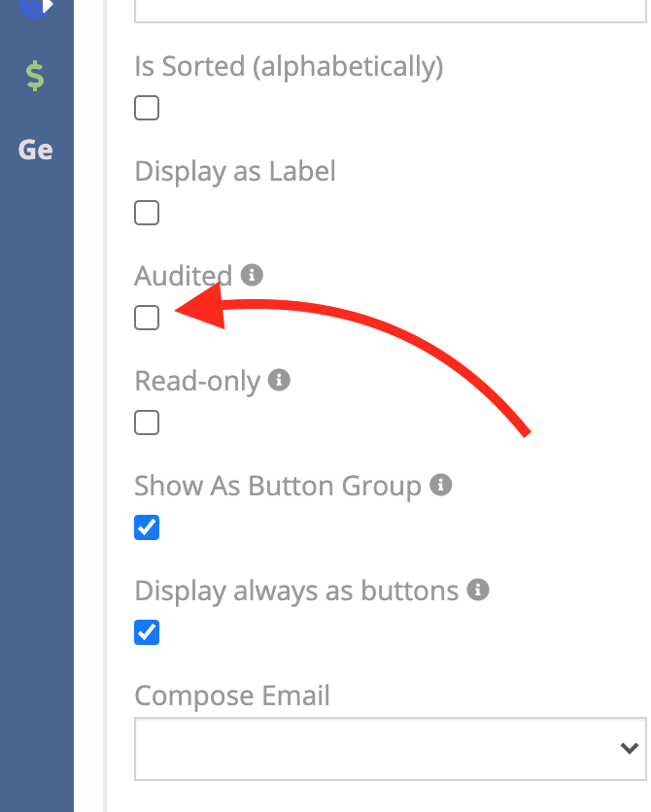Screen dimensions: 651x812
Task: Click the partially visible blue sidebar icon at the top
Action: pyautogui.click(x=35, y=7)
